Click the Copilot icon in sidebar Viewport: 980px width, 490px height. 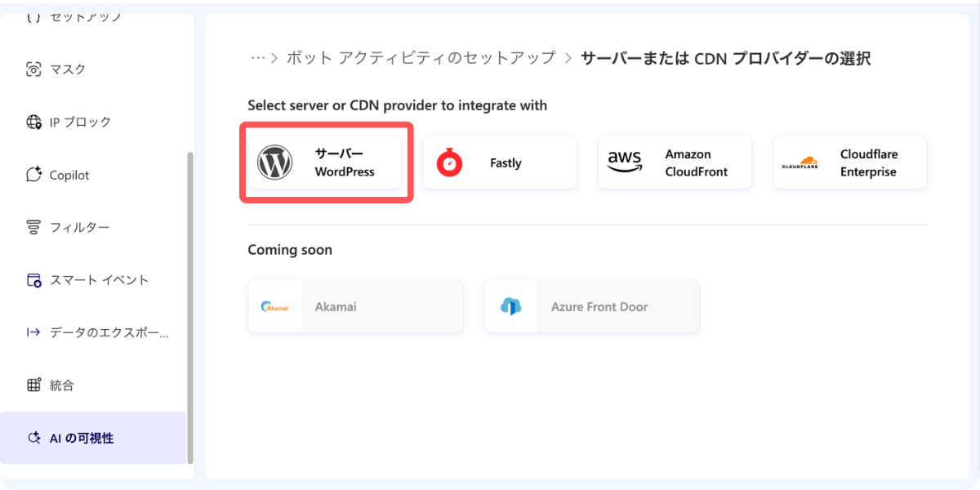pos(33,175)
